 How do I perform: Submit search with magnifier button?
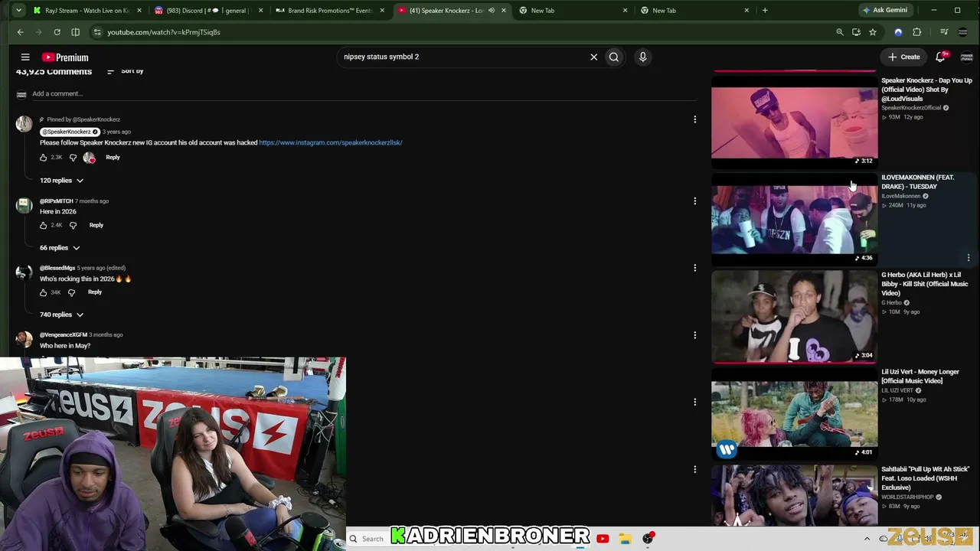click(614, 57)
